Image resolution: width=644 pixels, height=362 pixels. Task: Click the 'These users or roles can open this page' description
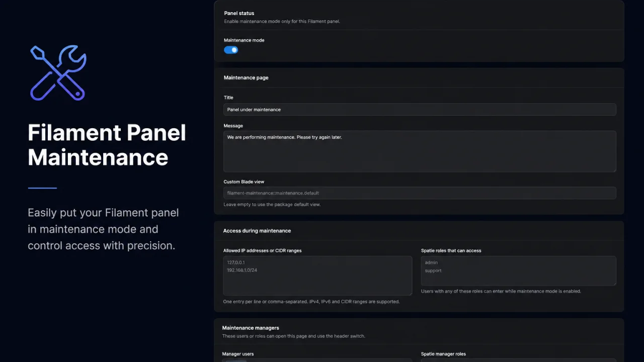(x=294, y=336)
